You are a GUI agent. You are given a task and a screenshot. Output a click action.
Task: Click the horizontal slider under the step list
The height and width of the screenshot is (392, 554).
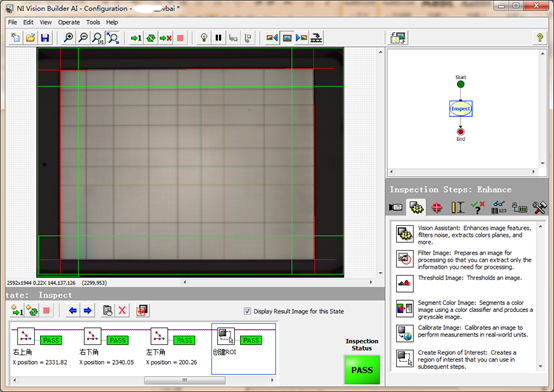coord(184,380)
